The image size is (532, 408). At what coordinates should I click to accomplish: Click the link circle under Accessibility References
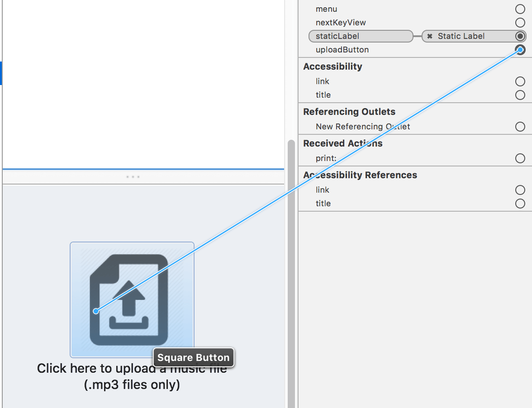point(520,190)
